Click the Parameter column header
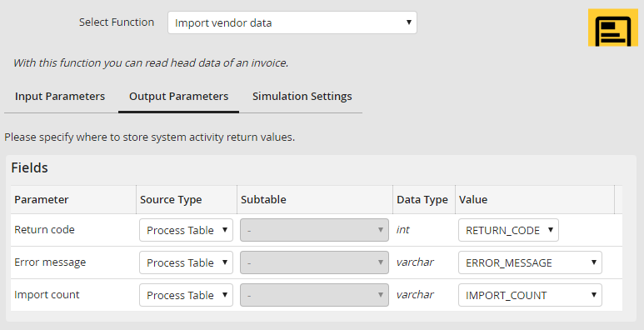644x330 pixels. (x=73, y=200)
